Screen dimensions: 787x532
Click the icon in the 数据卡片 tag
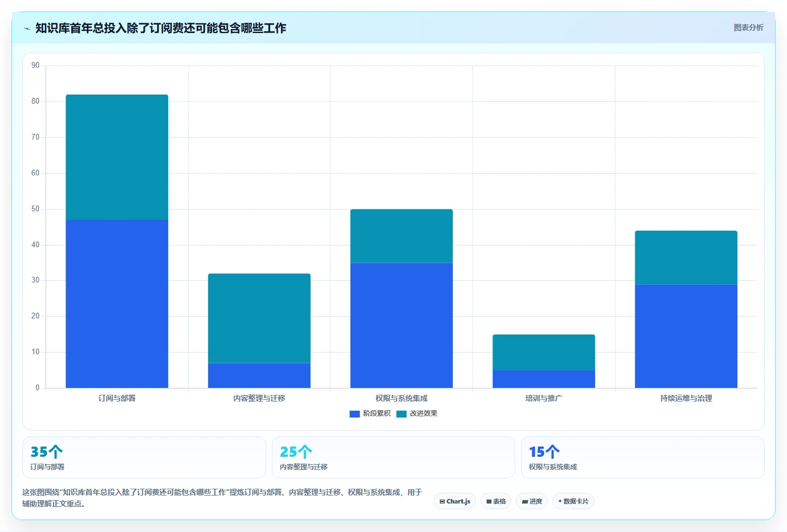pos(560,501)
